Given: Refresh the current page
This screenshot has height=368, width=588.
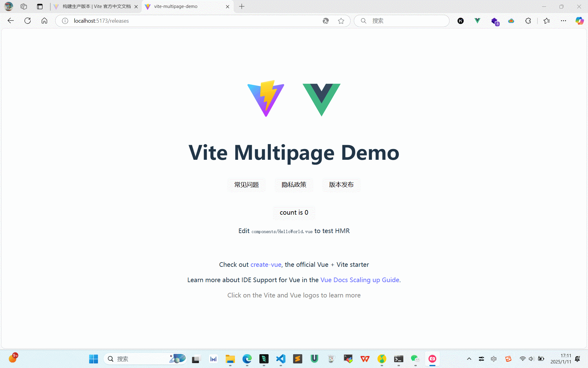Looking at the screenshot, I should click(28, 21).
